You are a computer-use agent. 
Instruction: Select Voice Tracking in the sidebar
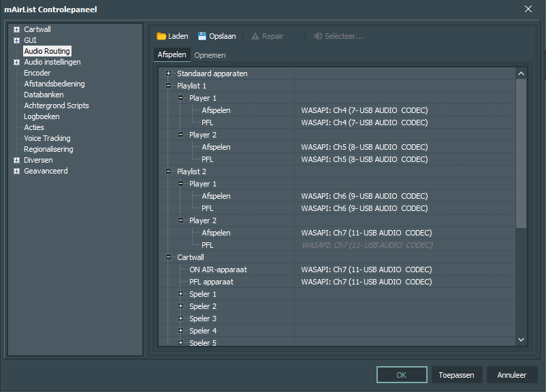point(47,139)
